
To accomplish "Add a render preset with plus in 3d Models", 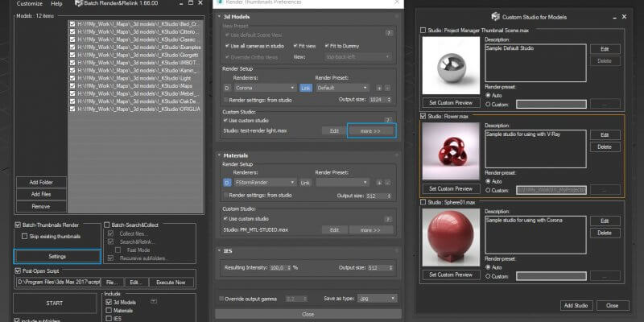I will point(379,88).
